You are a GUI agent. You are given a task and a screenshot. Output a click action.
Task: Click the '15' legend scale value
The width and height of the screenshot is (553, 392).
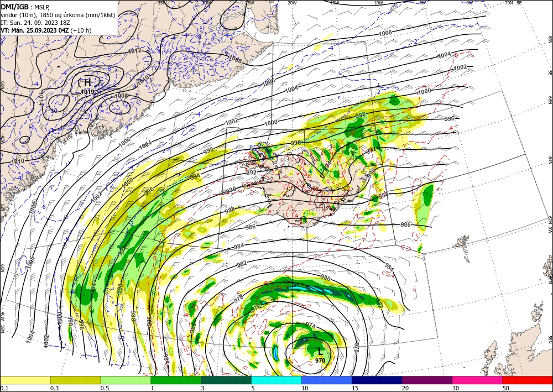pos(355,388)
